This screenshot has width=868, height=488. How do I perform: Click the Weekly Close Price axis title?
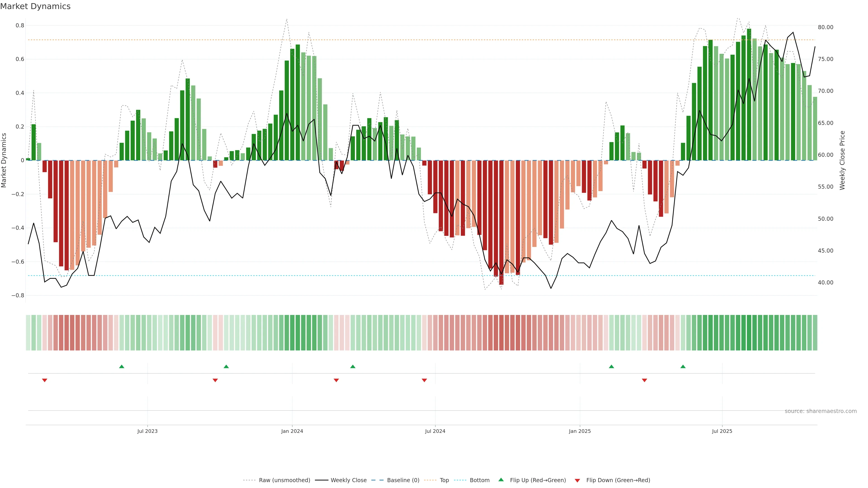tap(842, 160)
